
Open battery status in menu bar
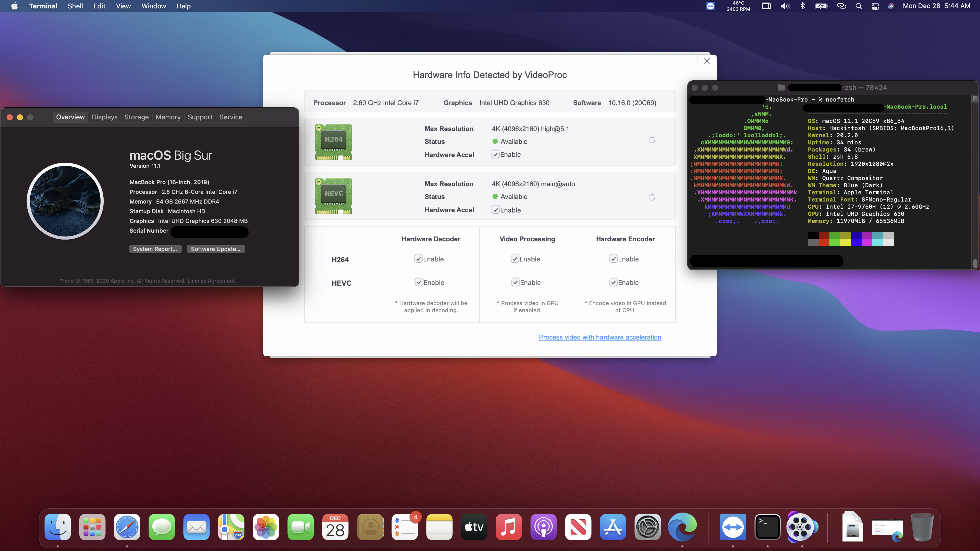click(821, 6)
